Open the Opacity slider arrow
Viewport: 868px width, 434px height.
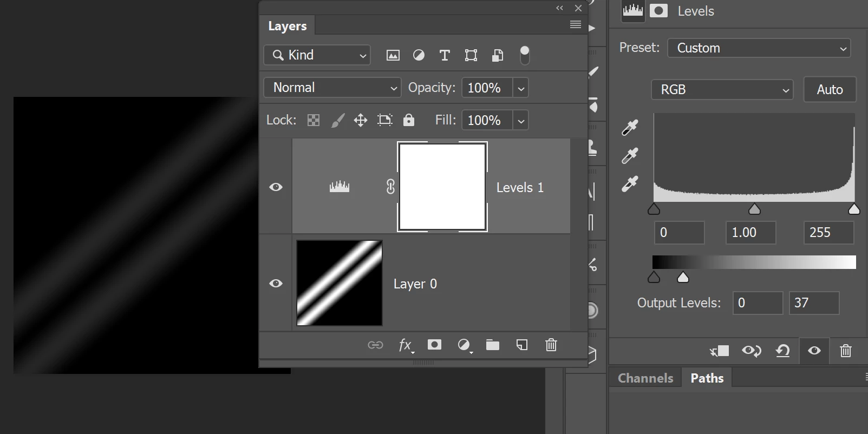point(521,88)
